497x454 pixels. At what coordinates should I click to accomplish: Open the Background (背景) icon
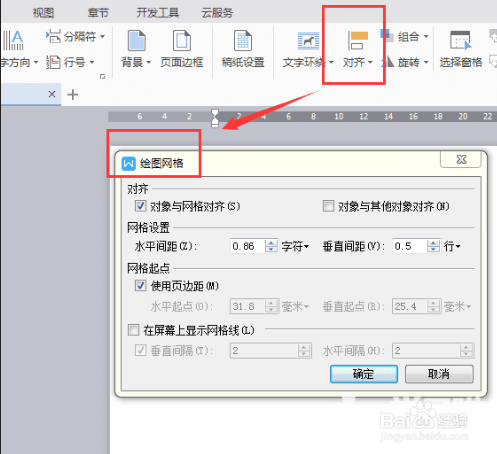137,41
